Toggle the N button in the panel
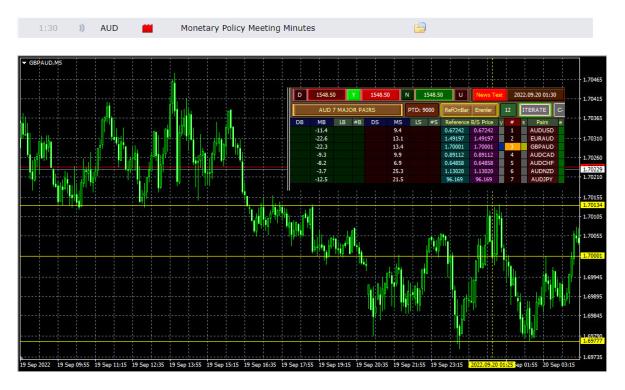 click(407, 95)
